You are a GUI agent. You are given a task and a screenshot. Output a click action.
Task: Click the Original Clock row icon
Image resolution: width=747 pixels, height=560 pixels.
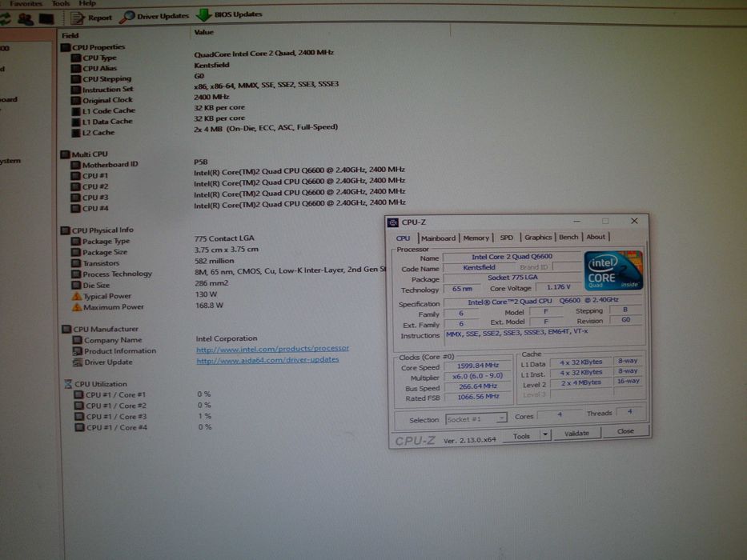pyautogui.click(x=76, y=101)
